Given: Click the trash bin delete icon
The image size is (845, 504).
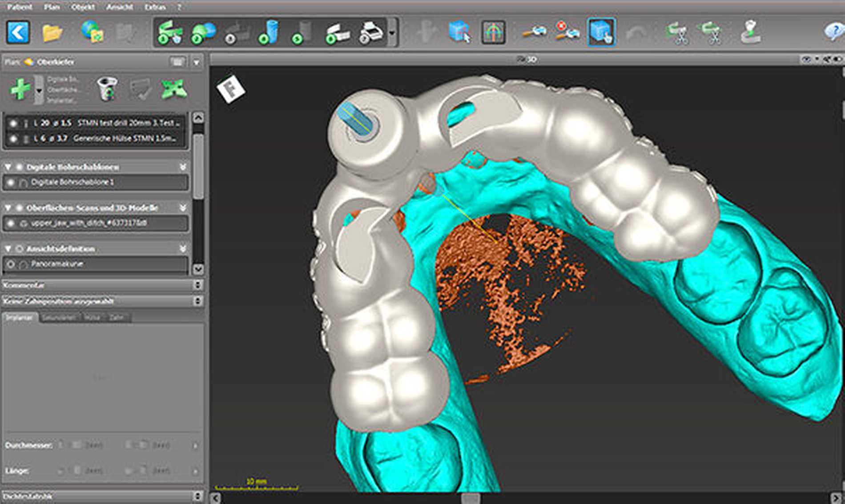Looking at the screenshot, I should tap(107, 89).
